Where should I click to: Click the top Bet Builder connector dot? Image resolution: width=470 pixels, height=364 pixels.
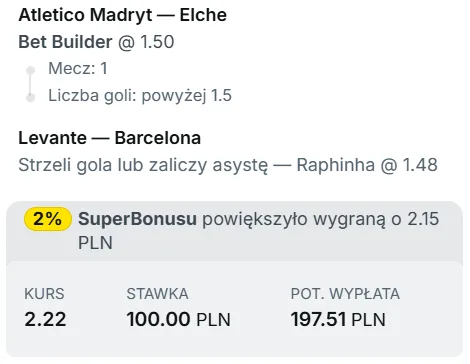pos(31,70)
